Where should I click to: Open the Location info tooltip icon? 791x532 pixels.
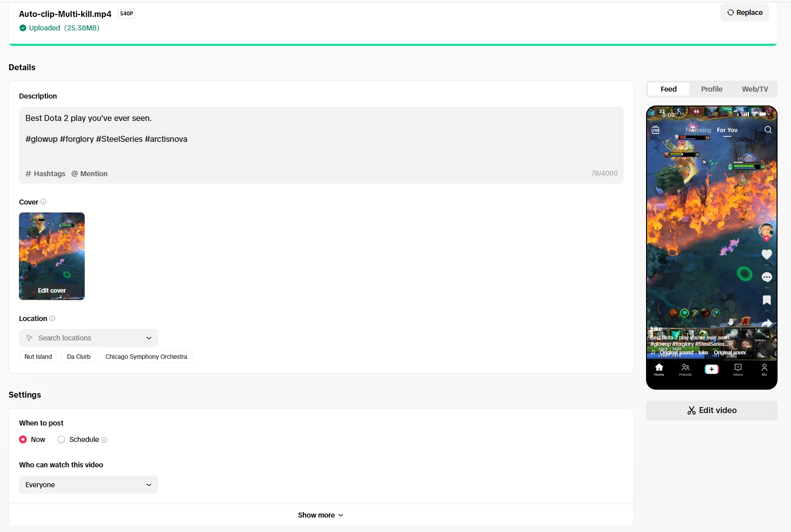[x=52, y=319]
